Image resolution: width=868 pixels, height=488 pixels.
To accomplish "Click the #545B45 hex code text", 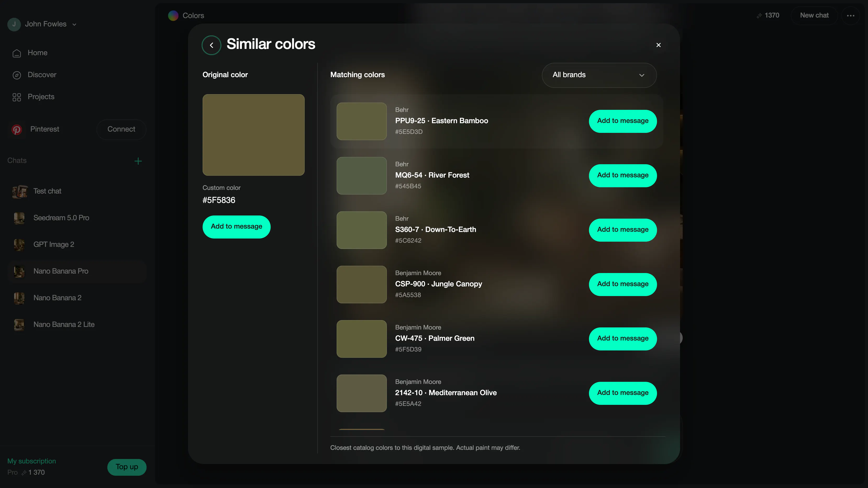I will click(x=408, y=186).
